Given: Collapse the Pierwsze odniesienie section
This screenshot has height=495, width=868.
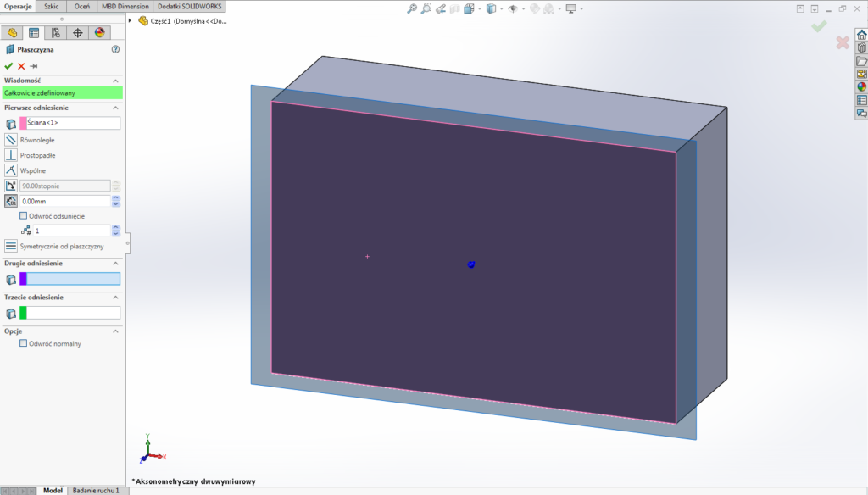Looking at the screenshot, I should coord(115,108).
